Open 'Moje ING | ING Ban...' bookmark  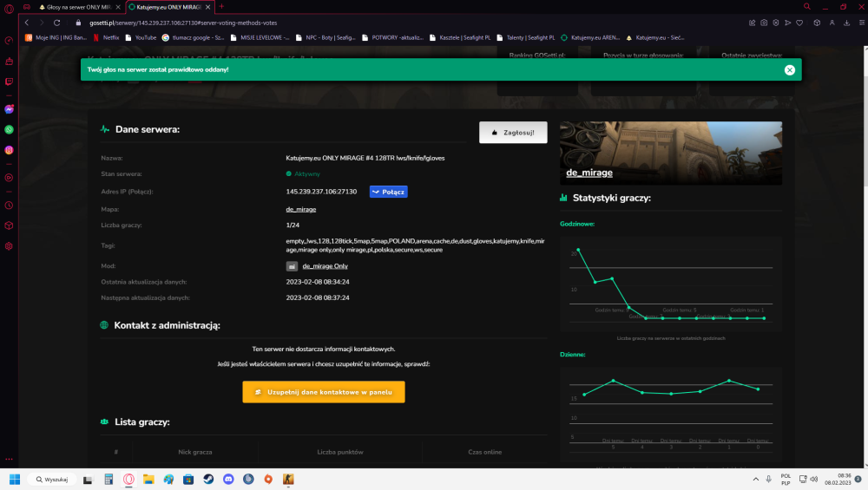tap(56, 37)
